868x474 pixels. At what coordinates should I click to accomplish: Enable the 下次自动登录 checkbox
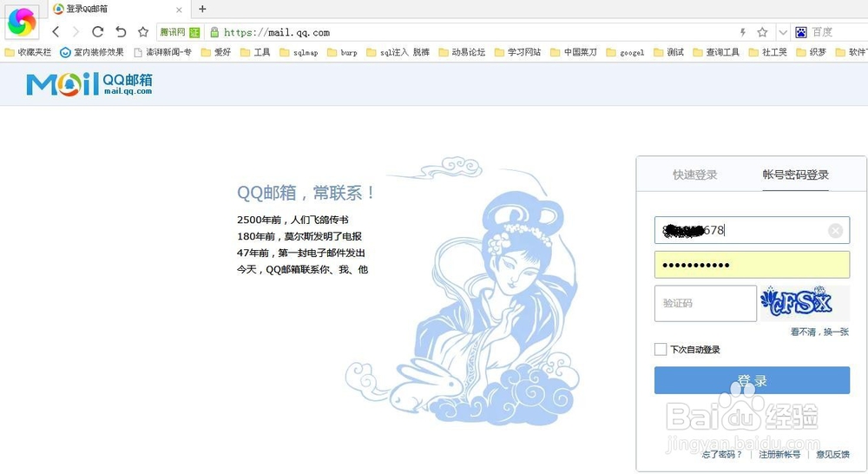click(x=661, y=349)
